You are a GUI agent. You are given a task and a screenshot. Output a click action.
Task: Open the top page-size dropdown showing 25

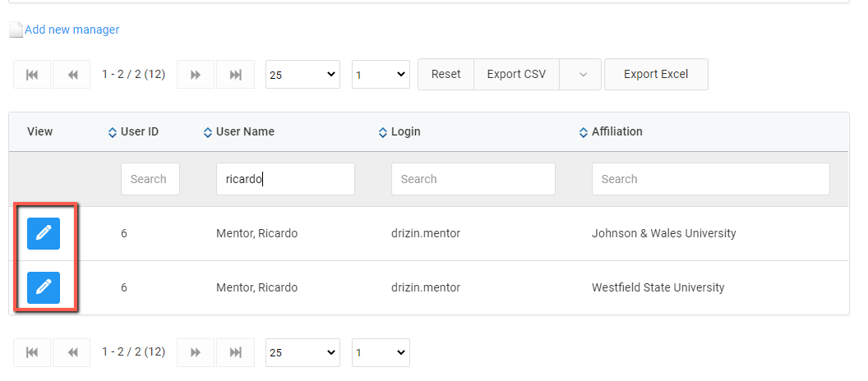[x=302, y=75]
